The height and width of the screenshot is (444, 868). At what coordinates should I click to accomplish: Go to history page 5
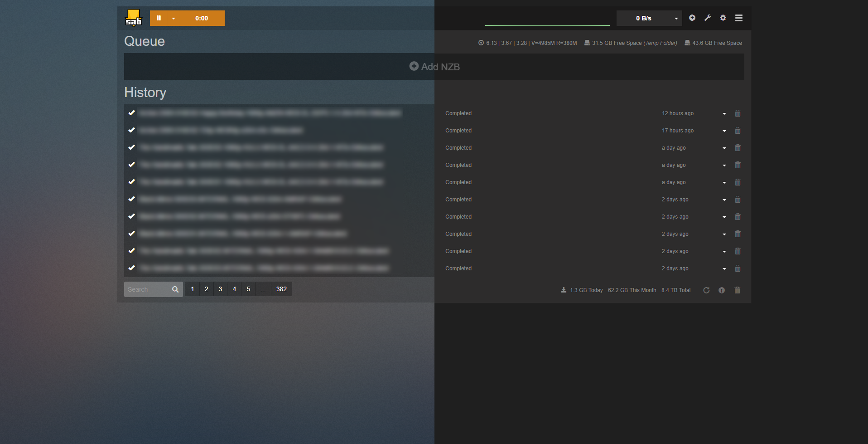[248, 289]
